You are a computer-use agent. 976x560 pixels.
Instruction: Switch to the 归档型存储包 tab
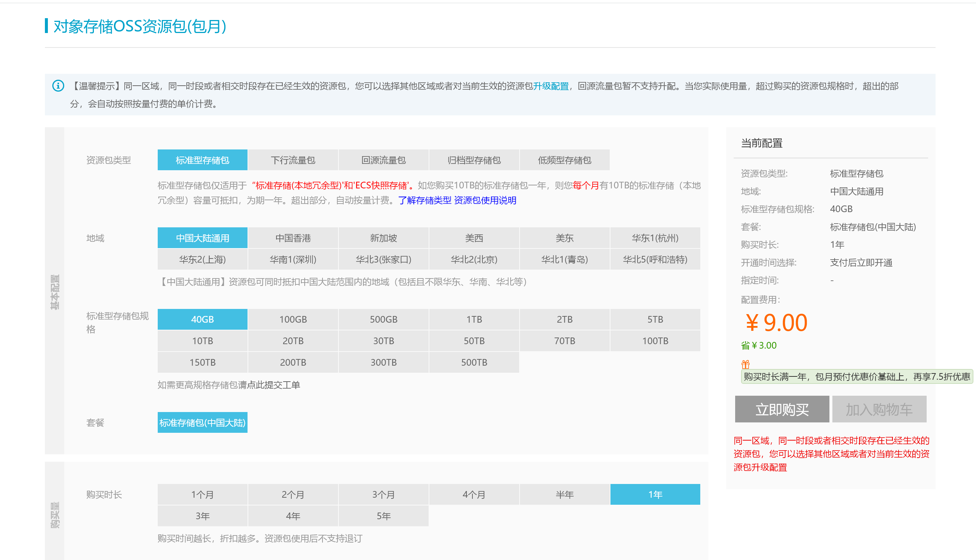tap(474, 160)
